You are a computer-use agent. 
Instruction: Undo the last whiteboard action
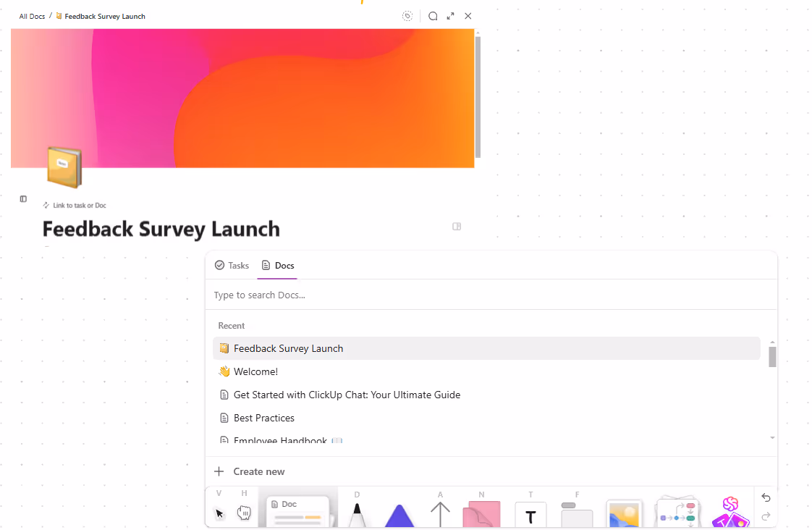coord(766,498)
